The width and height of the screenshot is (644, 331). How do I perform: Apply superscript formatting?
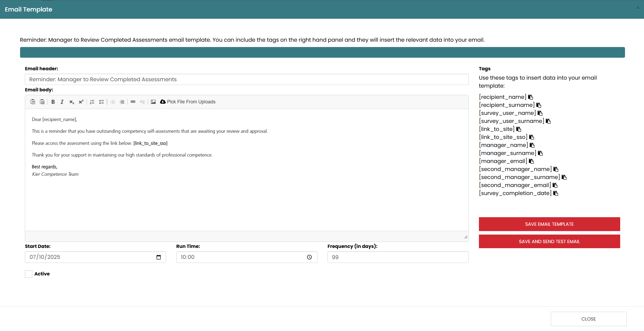click(81, 102)
